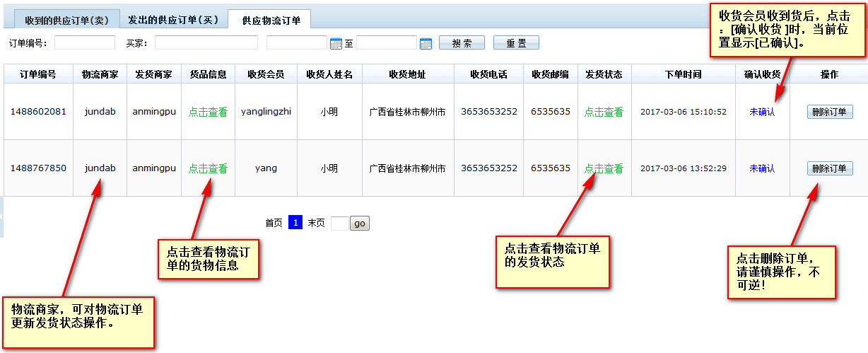Open the start date calendar picker
The height and width of the screenshot is (353, 868).
(336, 44)
